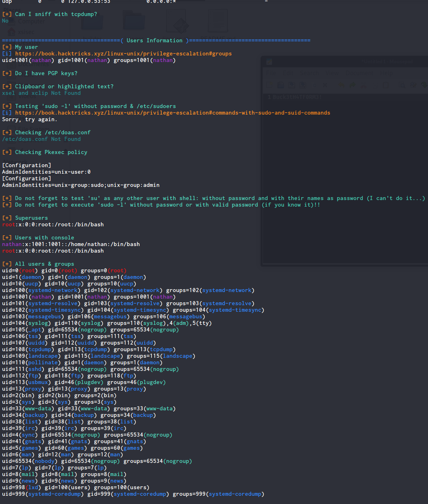Image resolution: width=428 pixels, height=504 pixels.
Task: Click Close document X icon in Mousepad toolbar
Action: pos(325,85)
